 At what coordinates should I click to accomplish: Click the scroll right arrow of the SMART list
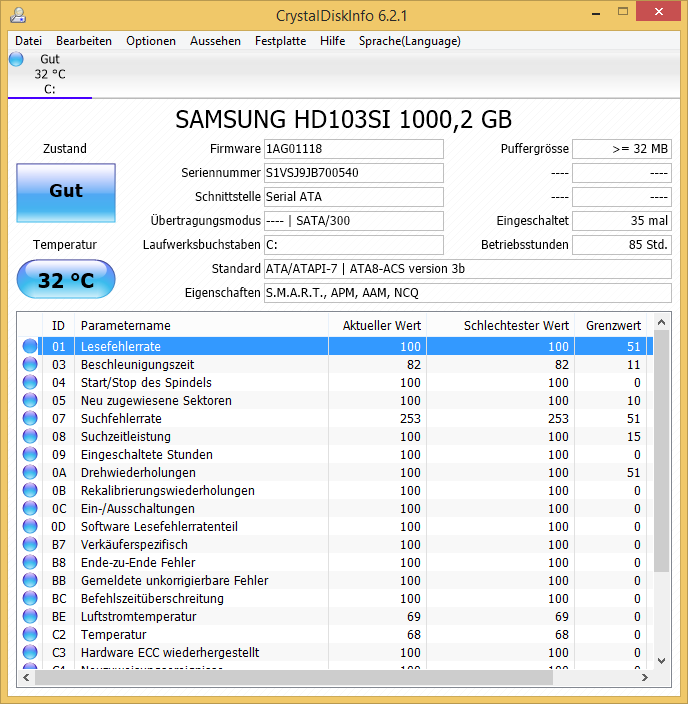(x=645, y=678)
